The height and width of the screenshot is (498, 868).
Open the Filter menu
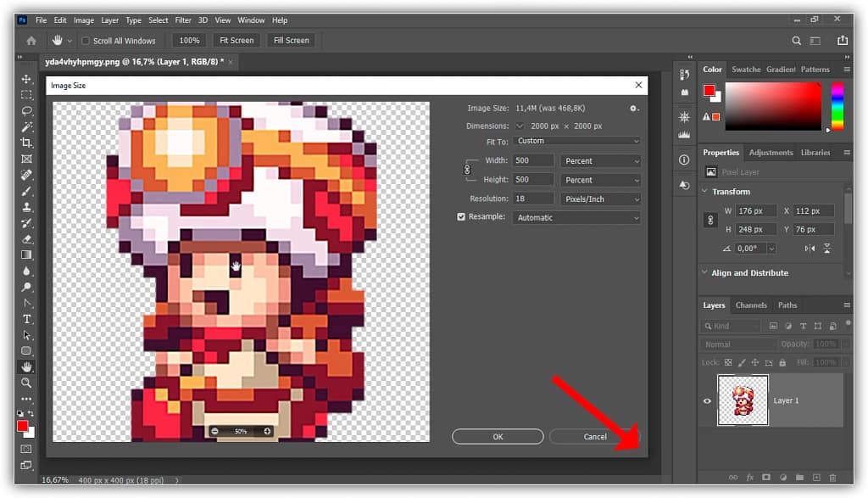tap(183, 20)
